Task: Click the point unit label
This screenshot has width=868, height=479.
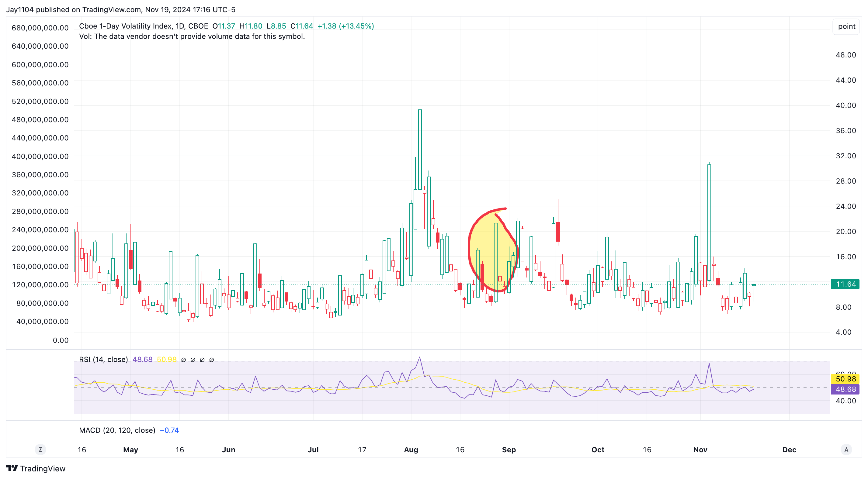Action: [x=846, y=26]
